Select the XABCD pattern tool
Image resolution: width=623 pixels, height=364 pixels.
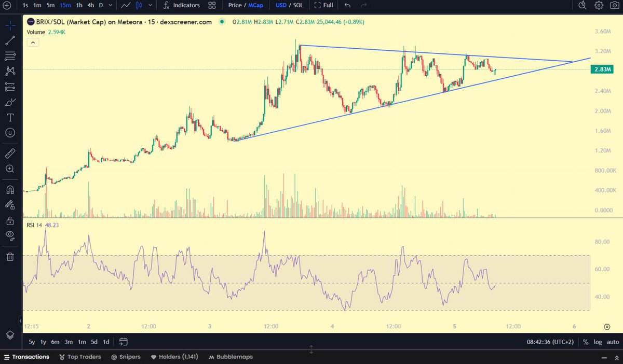pos(10,71)
